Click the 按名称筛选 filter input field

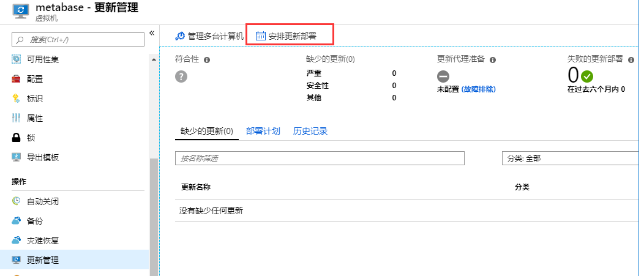[x=320, y=159]
